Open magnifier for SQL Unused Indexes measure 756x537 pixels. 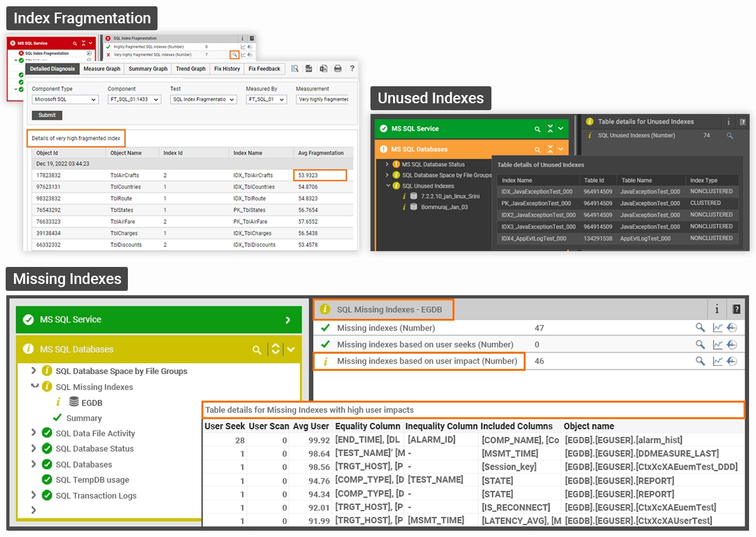(730, 135)
